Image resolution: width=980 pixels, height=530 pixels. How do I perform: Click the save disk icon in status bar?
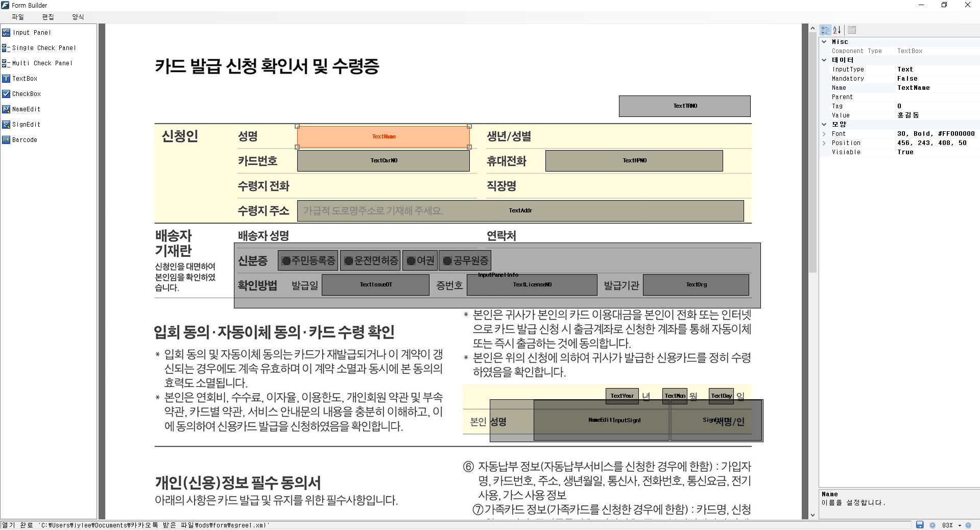pos(920,525)
